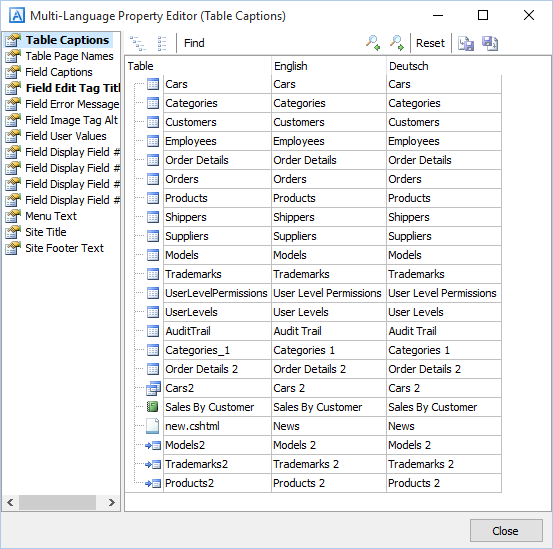
Task: Click the English caption User Level Permissions
Action: click(x=327, y=293)
